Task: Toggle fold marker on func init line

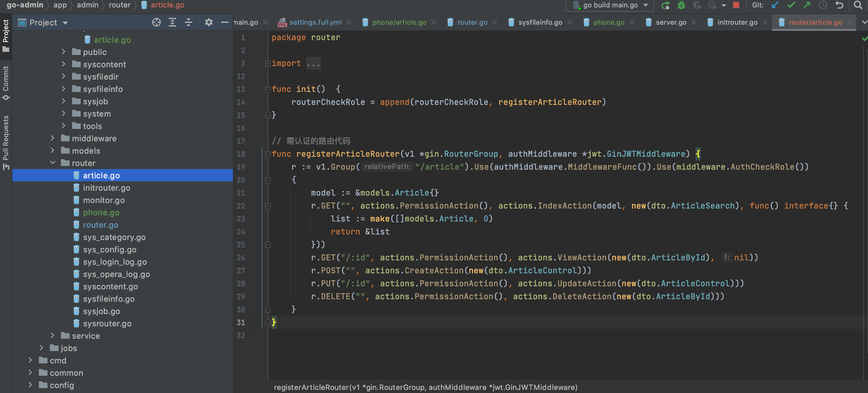Action: pyautogui.click(x=268, y=89)
